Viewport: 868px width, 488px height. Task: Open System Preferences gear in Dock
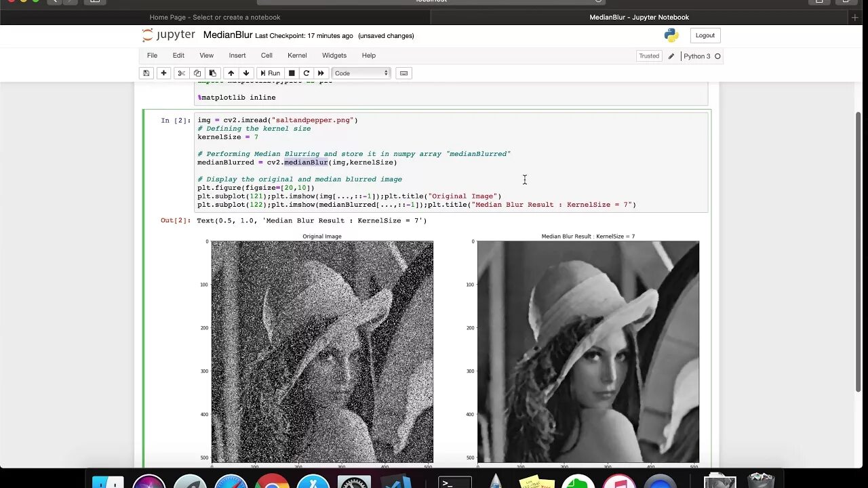point(355,481)
